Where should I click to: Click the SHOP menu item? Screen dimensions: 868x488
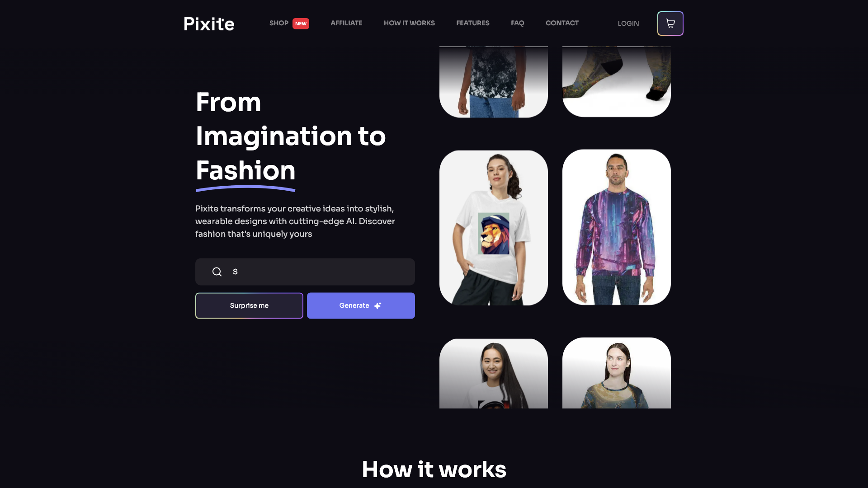(x=278, y=23)
